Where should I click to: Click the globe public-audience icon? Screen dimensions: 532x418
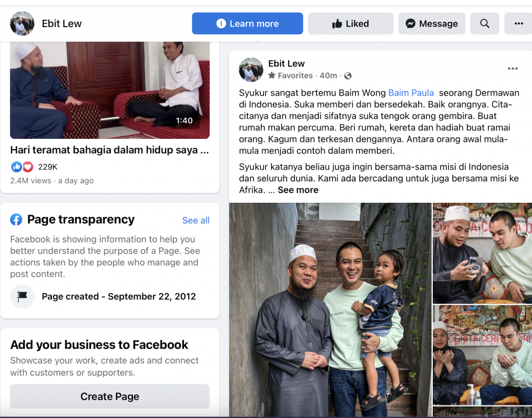(348, 76)
